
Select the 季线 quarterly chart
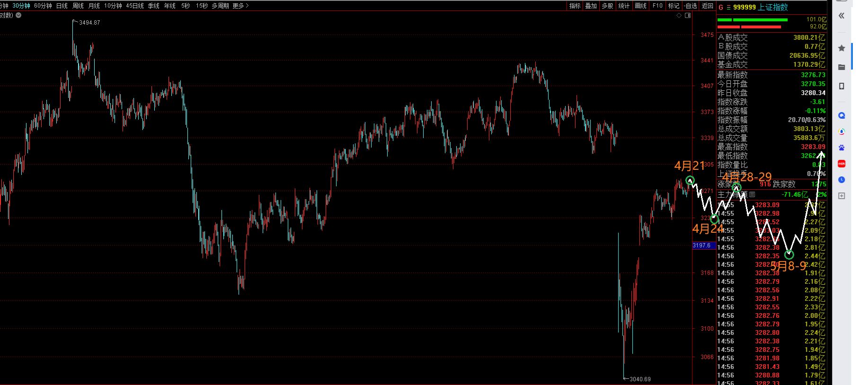click(x=154, y=6)
